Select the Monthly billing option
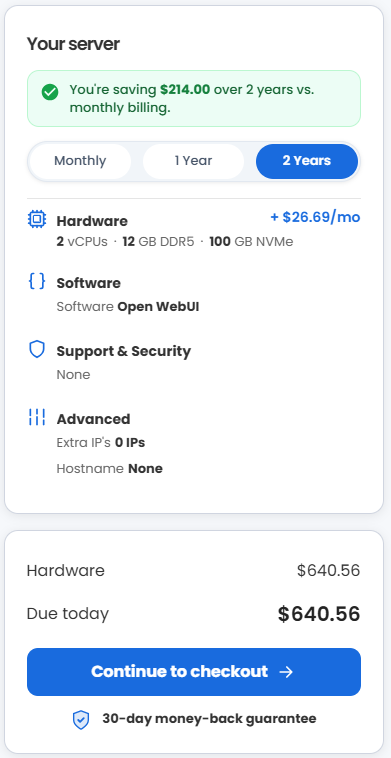This screenshot has height=758, width=391. [80, 161]
